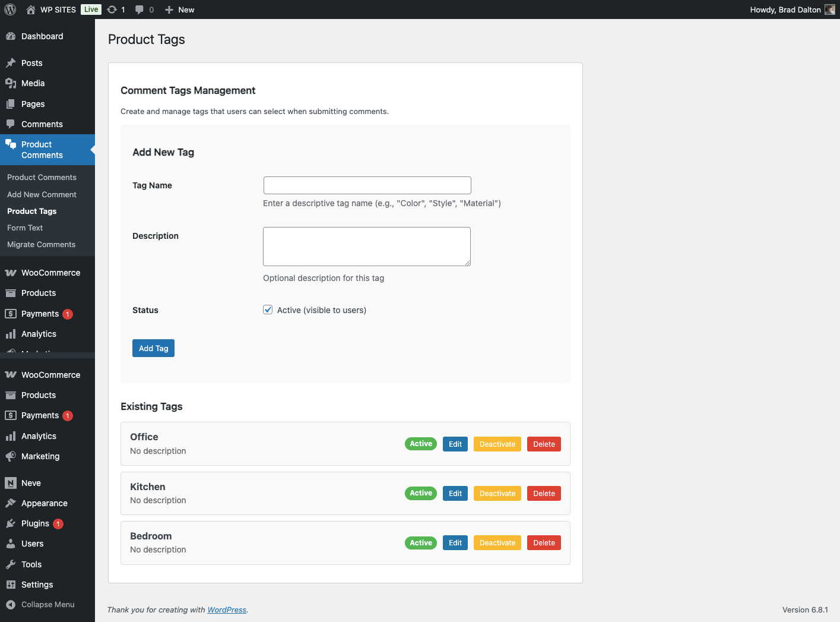Image resolution: width=840 pixels, height=622 pixels.
Task: Open the New content dropdown
Action: click(x=180, y=10)
